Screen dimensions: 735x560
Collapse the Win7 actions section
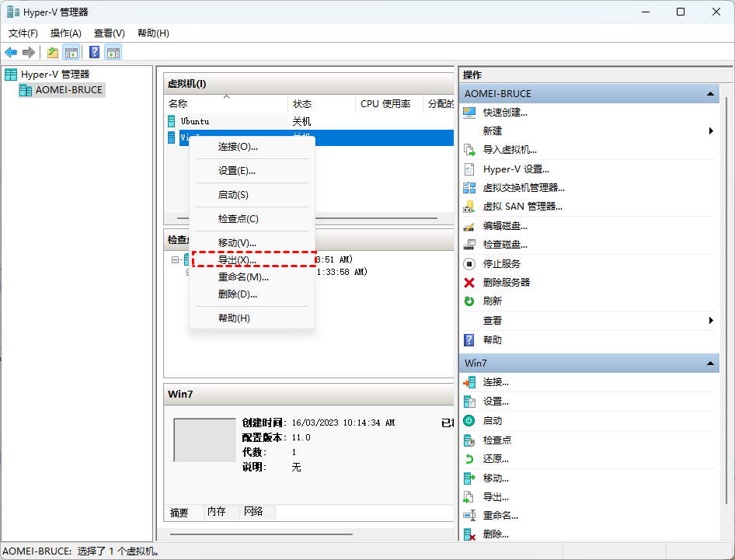pos(710,363)
